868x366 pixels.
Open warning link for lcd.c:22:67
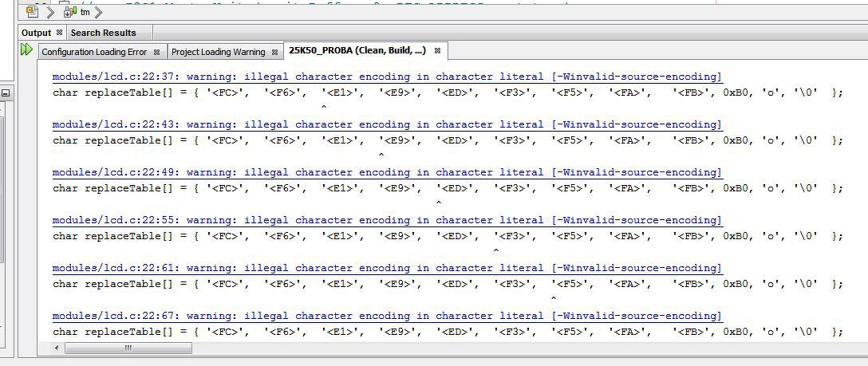pyautogui.click(x=387, y=317)
